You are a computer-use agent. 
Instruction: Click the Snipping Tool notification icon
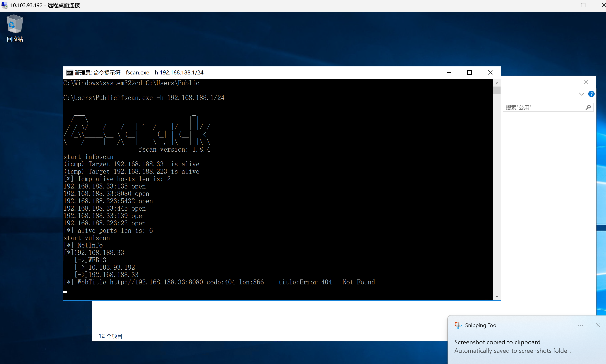click(458, 325)
